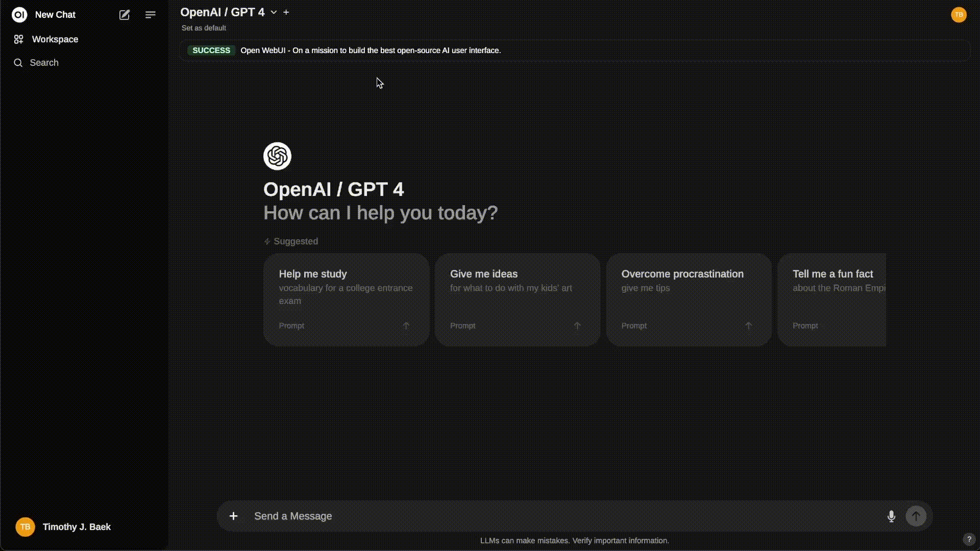Screen dimensions: 980x551
Task: Click the new chat compose icon
Action: [x=124, y=15]
